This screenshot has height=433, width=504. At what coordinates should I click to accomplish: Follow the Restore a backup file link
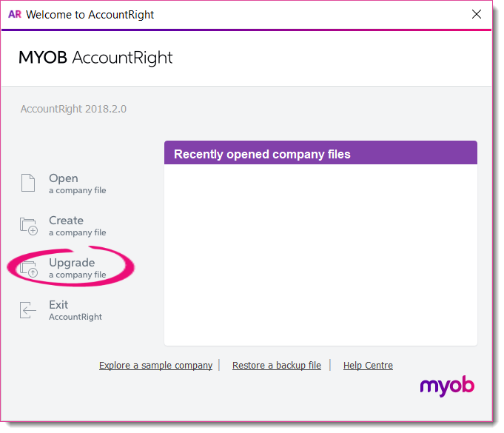point(277,366)
